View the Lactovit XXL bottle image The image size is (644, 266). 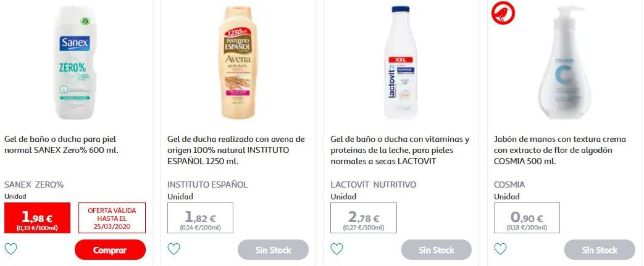click(x=401, y=63)
